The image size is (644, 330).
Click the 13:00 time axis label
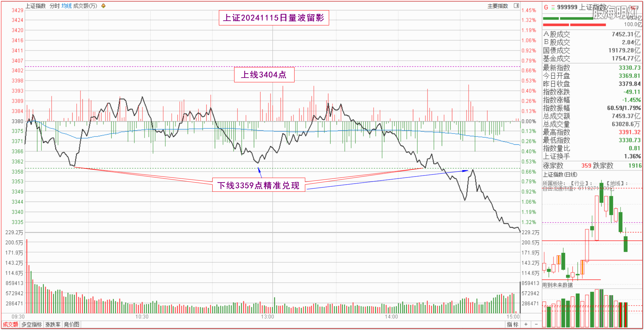(267, 317)
